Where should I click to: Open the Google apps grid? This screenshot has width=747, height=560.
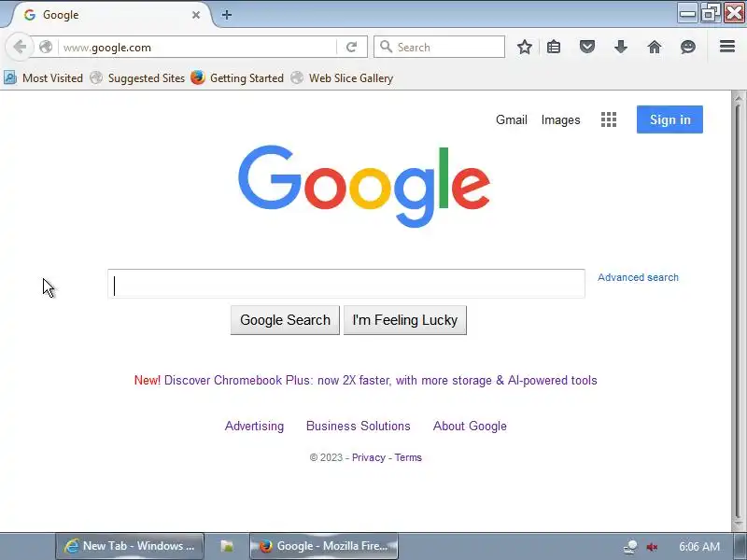(609, 119)
